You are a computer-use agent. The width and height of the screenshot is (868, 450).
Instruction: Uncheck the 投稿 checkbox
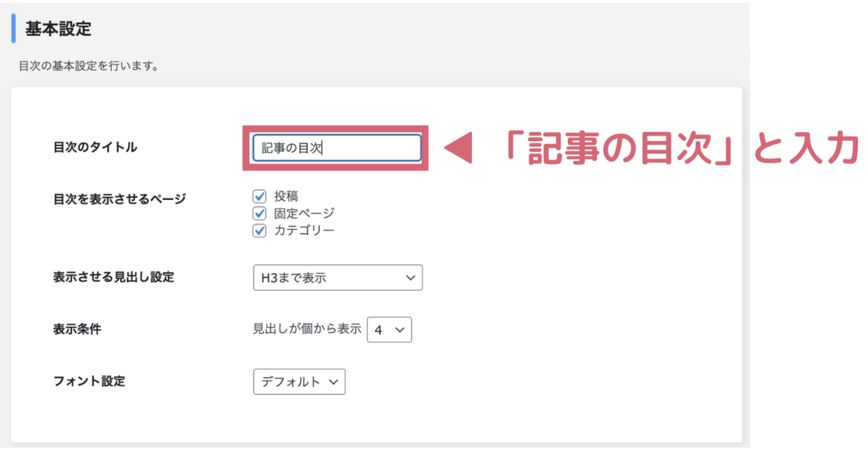(259, 196)
